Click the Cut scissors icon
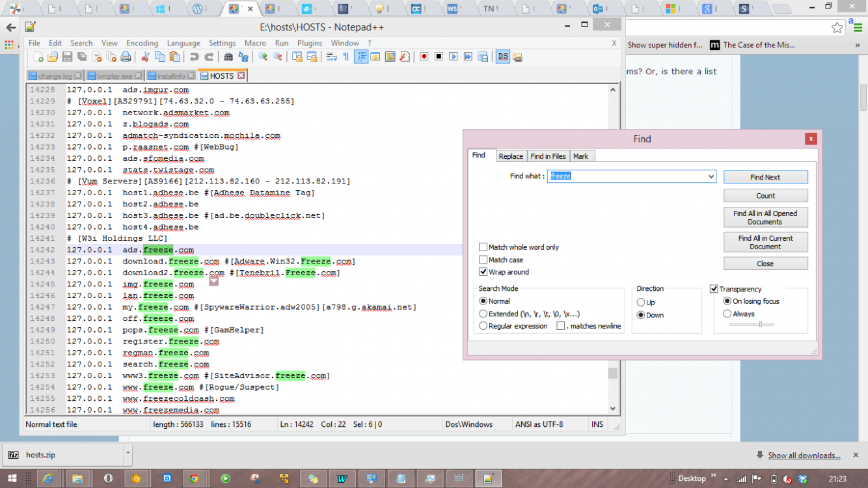 point(145,57)
